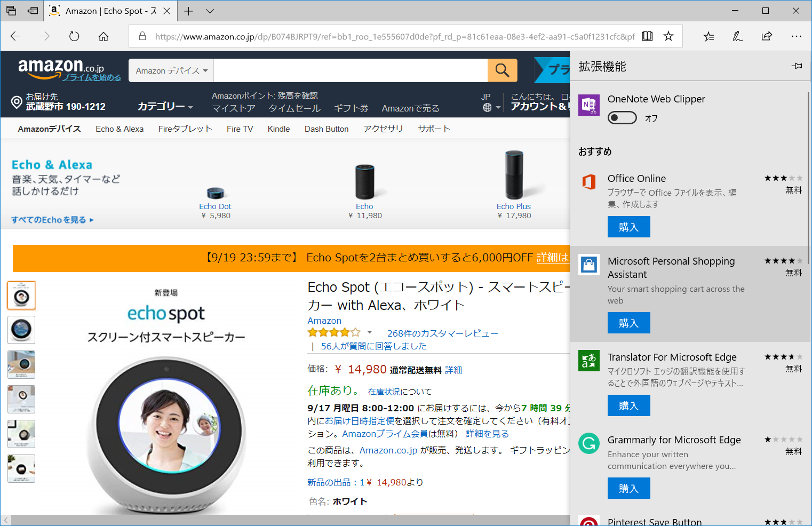Open the Grammarly extension icon
Viewport: 812px width, 526px height.
click(589, 444)
